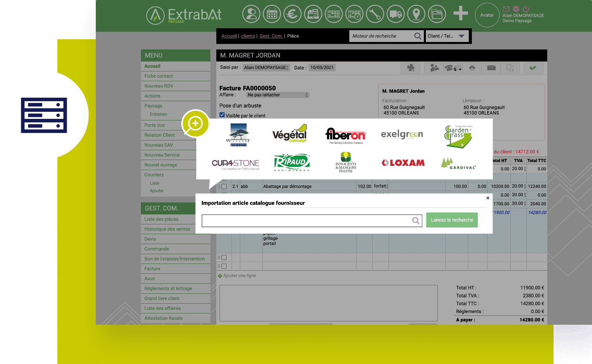The image size is (592, 364).
Task: Validate invoice with green checkmark
Action: pos(533,68)
